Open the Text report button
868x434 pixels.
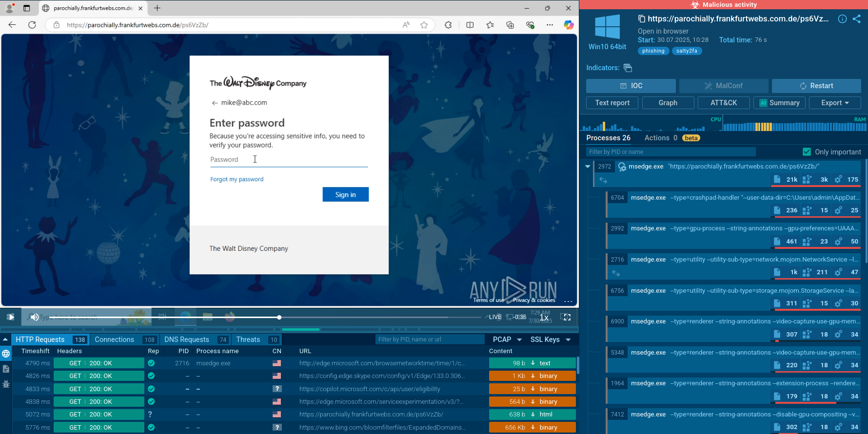(x=612, y=103)
